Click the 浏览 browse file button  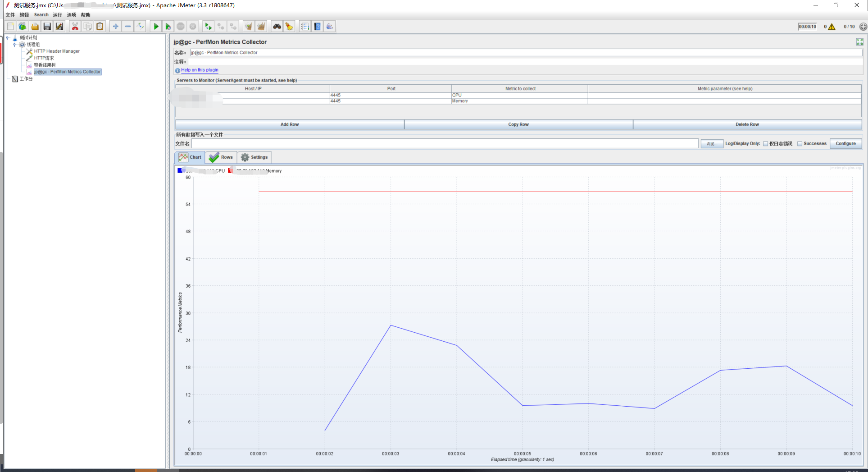[x=712, y=144]
